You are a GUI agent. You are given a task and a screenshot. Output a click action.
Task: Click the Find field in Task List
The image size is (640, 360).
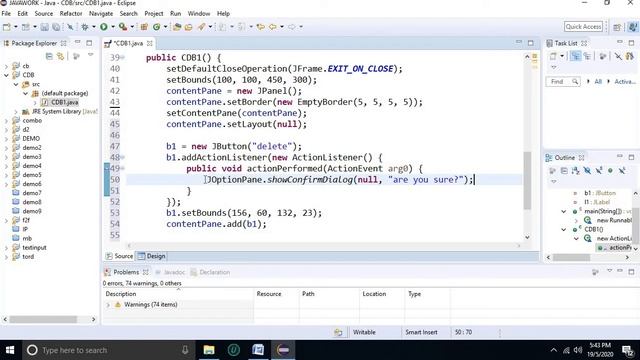coord(563,82)
